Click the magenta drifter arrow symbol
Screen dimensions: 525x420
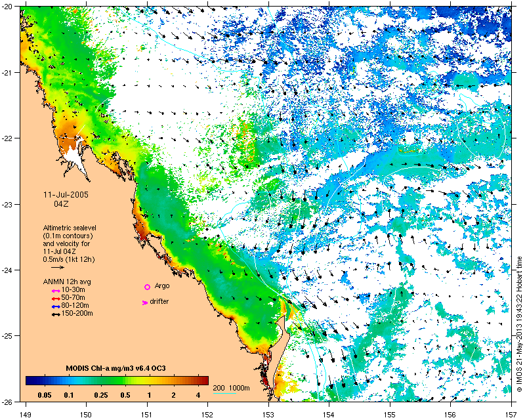coord(145,303)
